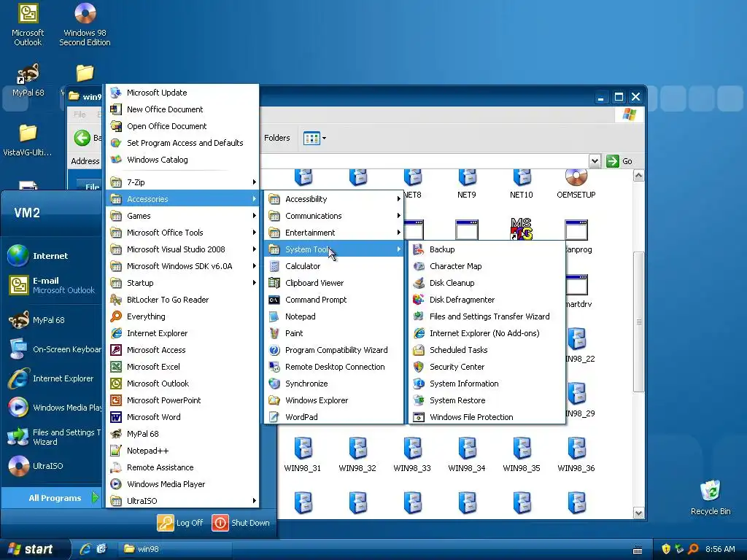
Task: Select New Office Document
Action: [x=182, y=109]
